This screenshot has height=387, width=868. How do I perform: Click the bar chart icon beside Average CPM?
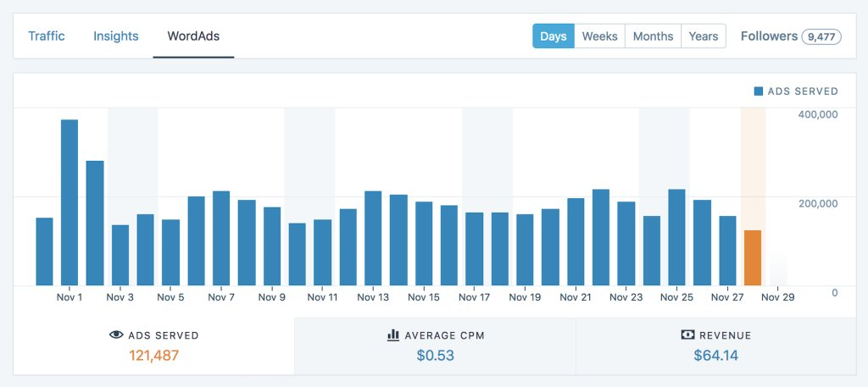(393, 334)
